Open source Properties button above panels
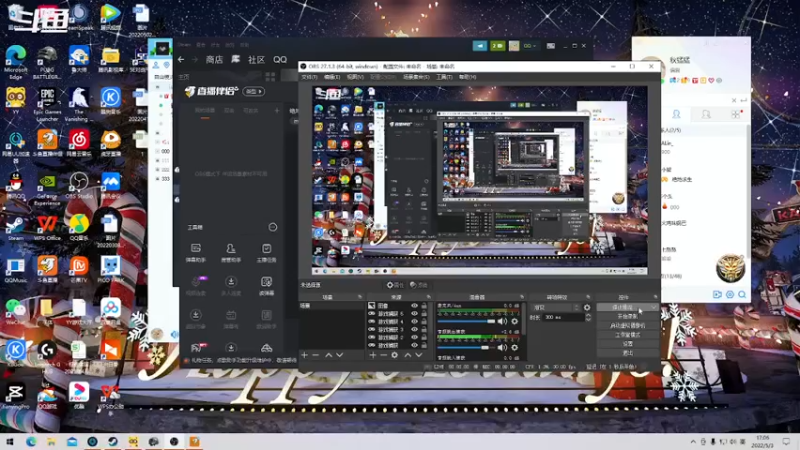This screenshot has width=800, height=450. (x=395, y=285)
